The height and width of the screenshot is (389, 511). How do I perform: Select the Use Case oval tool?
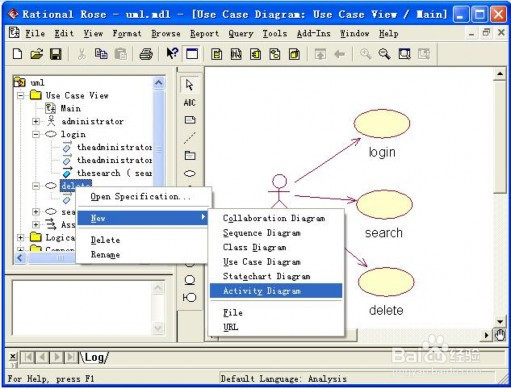point(190,173)
